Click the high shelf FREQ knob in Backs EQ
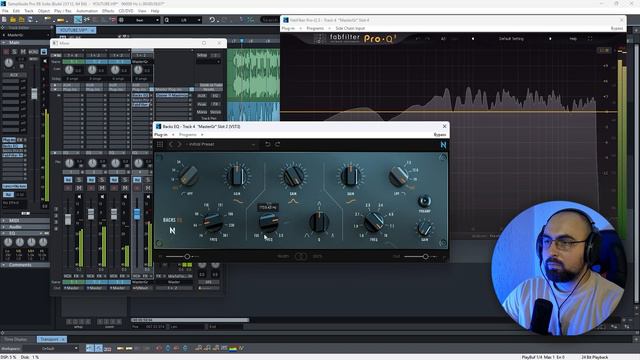Viewport: 640px width, 360px height. pos(373,222)
